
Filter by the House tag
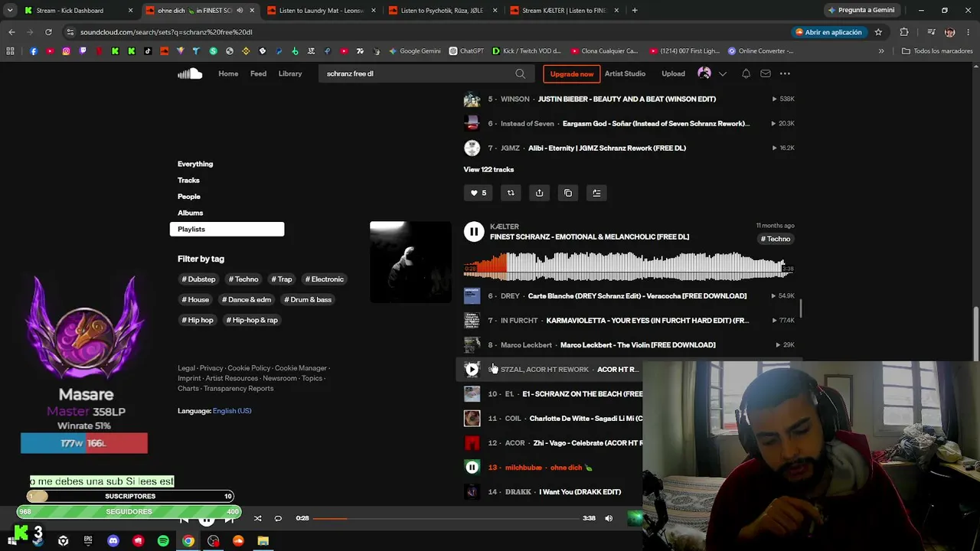195,299
